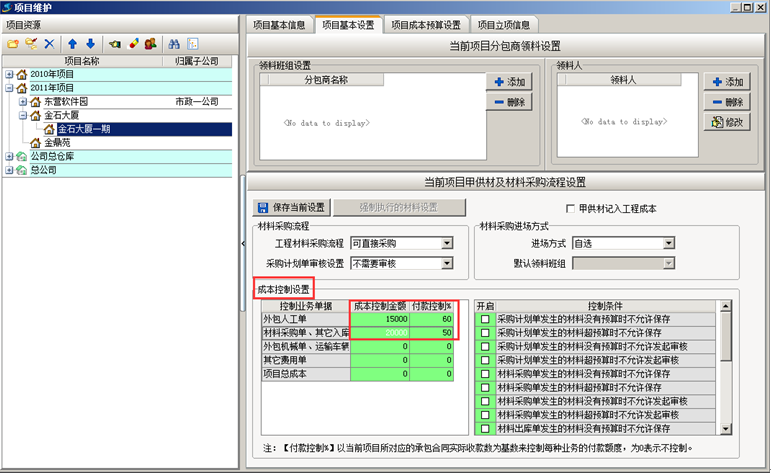
Task: Click the two-person users icon
Action: point(150,44)
